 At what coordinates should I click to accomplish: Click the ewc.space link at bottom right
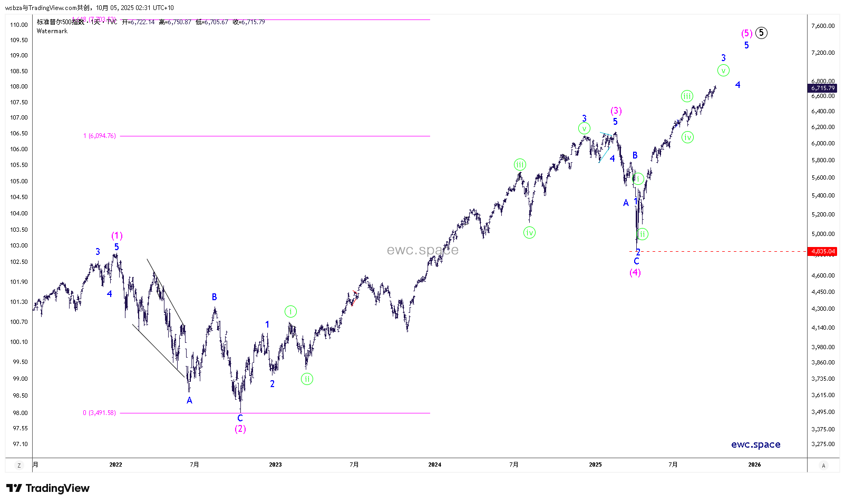pos(755,444)
